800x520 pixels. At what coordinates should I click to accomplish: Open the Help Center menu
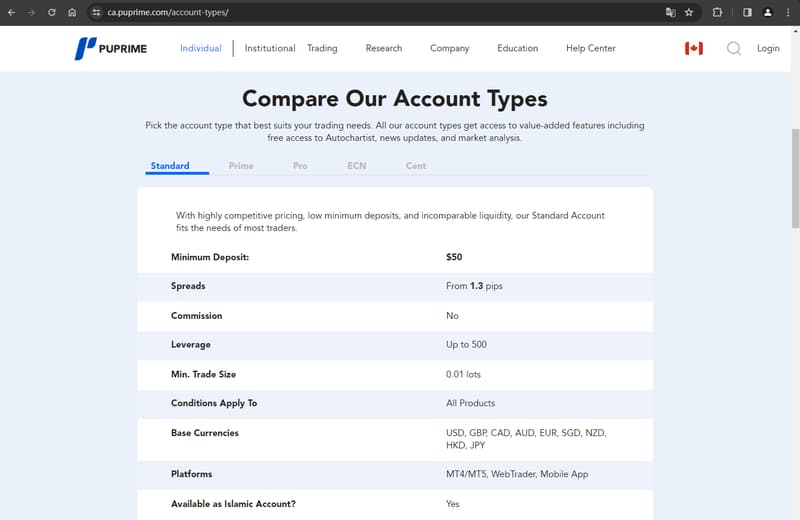tap(590, 48)
